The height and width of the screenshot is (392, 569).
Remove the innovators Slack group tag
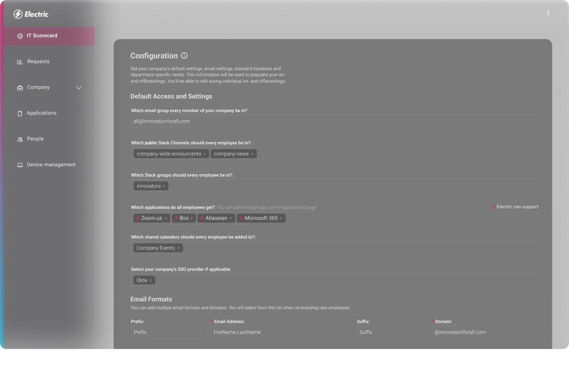164,186
